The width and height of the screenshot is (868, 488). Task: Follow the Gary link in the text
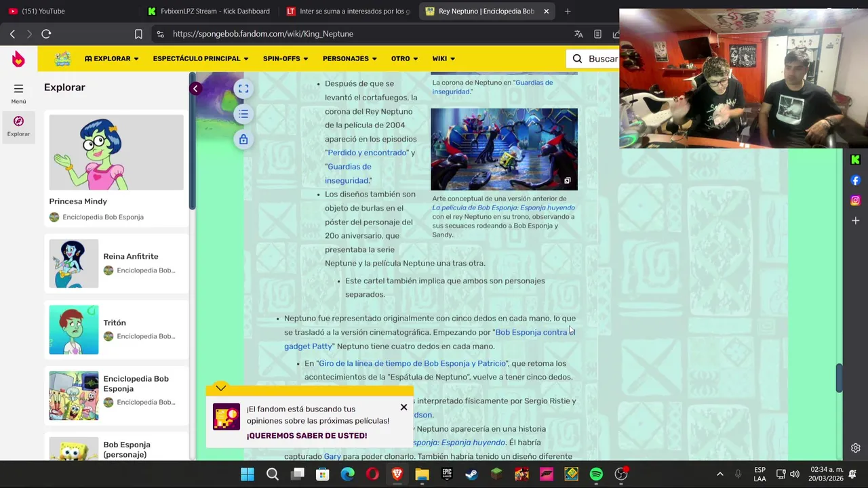tap(332, 457)
